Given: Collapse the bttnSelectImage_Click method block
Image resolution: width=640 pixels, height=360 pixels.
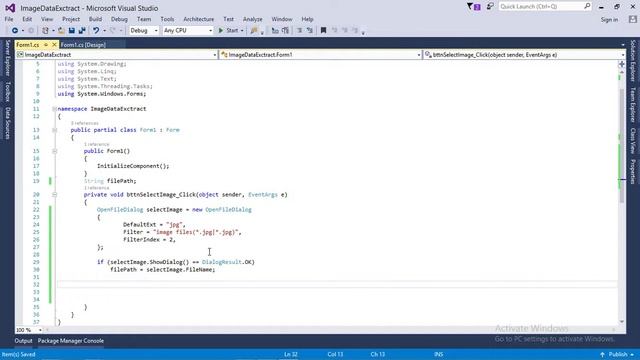Looking at the screenshot, I should 54,195.
